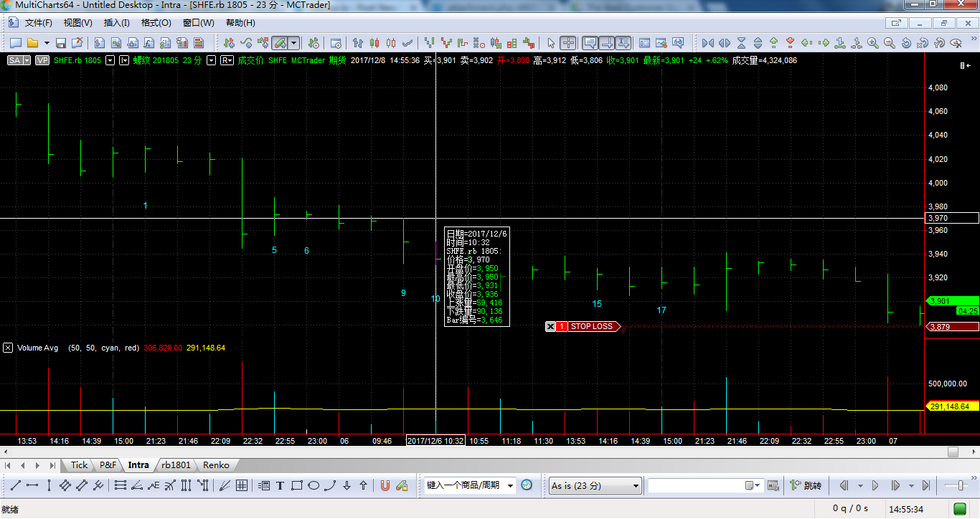Open the symbol/period entry dropdown arrow

click(x=510, y=486)
